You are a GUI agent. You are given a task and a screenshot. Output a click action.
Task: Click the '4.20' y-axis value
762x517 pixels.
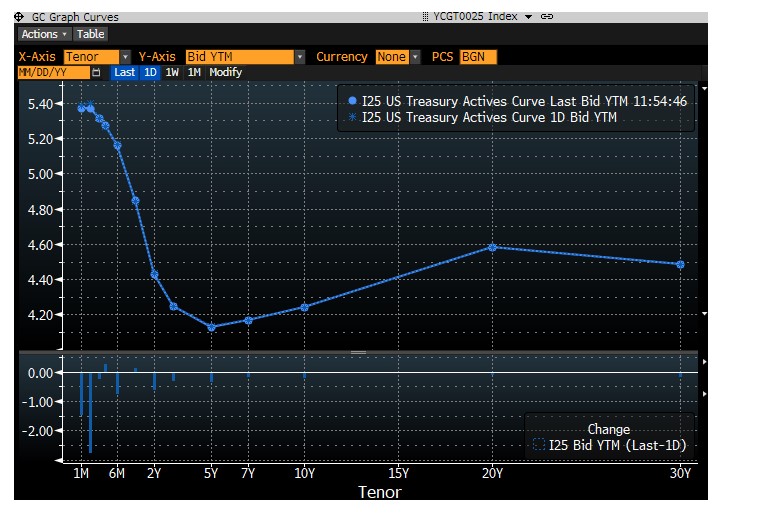40,315
